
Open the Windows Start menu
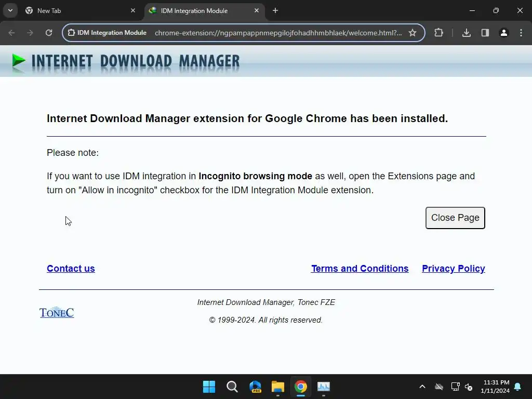click(209, 387)
